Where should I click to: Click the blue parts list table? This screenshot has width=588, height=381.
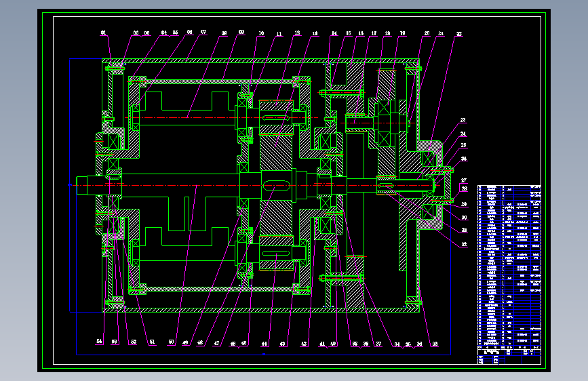509,266
